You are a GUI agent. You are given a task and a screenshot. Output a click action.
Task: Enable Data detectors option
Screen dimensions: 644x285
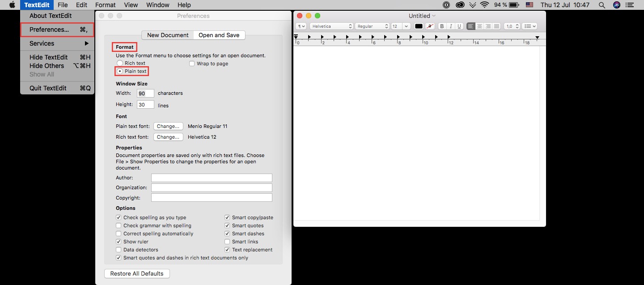pyautogui.click(x=119, y=250)
